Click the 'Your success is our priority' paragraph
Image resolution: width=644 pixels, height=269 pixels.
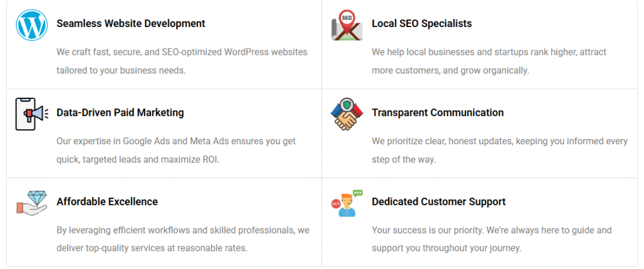(x=491, y=239)
